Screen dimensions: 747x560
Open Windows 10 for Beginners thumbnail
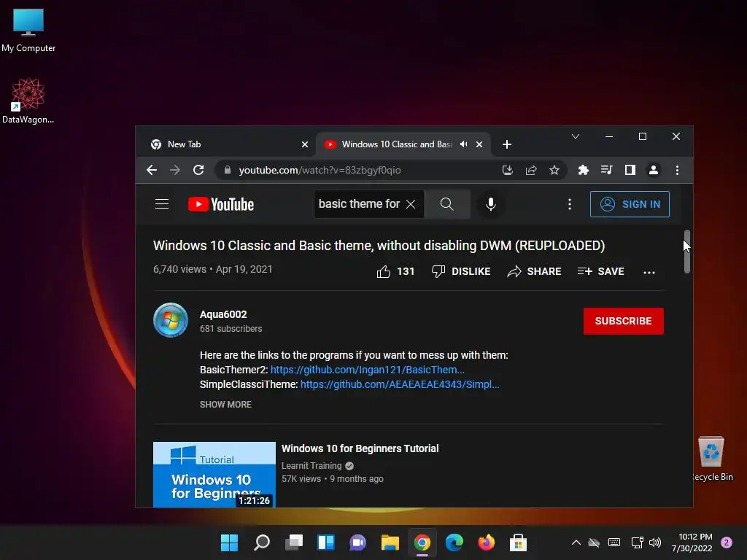coord(214,474)
